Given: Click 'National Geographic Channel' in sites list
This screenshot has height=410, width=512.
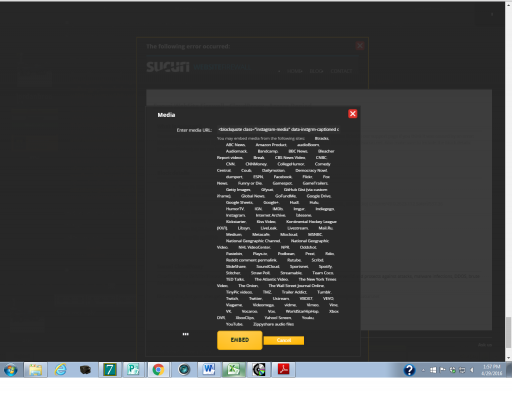Looking at the screenshot, I should pos(253,241).
